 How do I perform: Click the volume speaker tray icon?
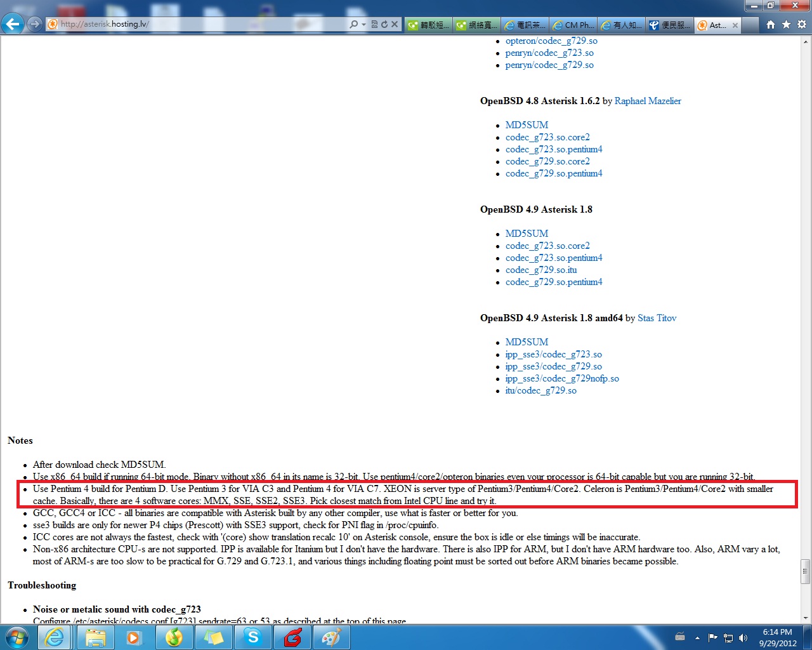point(743,638)
